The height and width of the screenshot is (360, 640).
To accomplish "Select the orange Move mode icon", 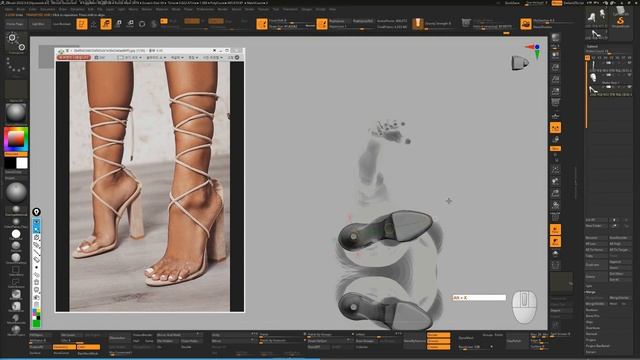I will (x=106, y=24).
